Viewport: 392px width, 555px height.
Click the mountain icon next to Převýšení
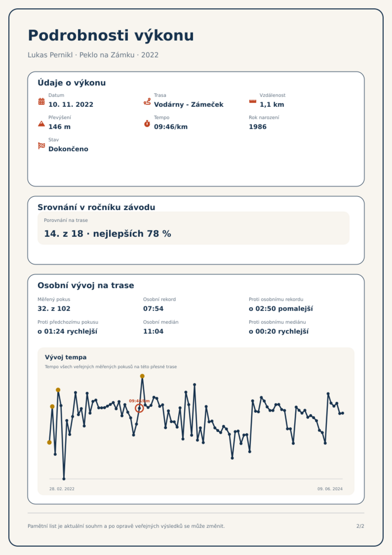pyautogui.click(x=41, y=124)
